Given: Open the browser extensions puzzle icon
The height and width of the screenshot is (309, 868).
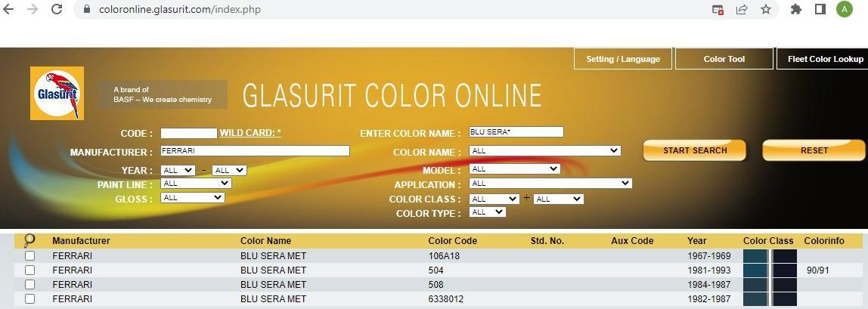Looking at the screenshot, I should point(796,9).
